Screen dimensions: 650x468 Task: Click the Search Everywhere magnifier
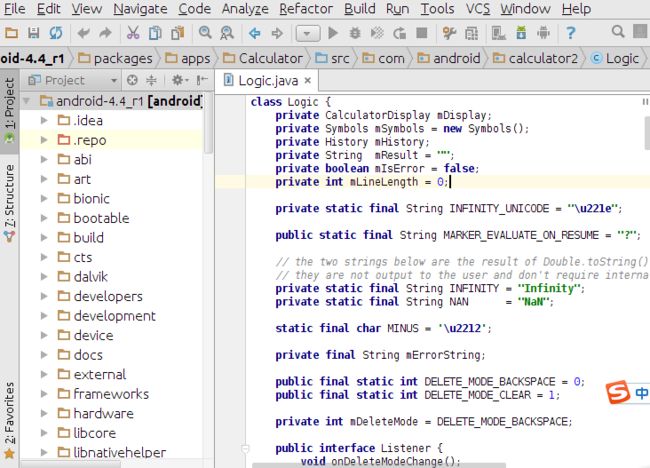pos(618,32)
